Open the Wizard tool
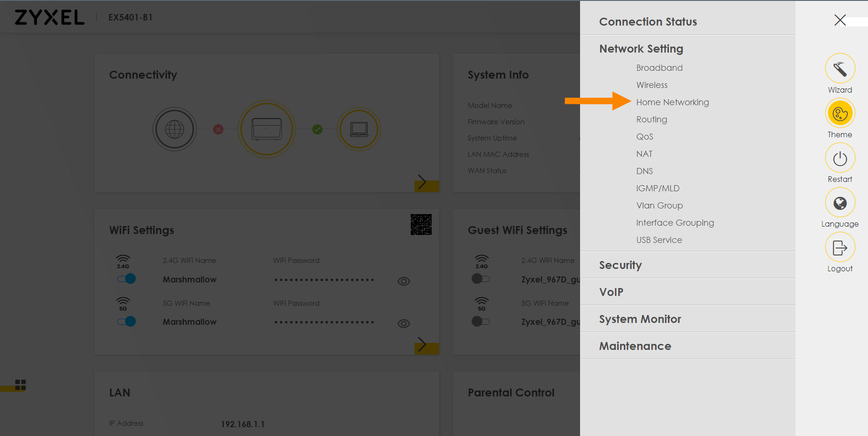Screen dimensions: 868x436 point(840,68)
